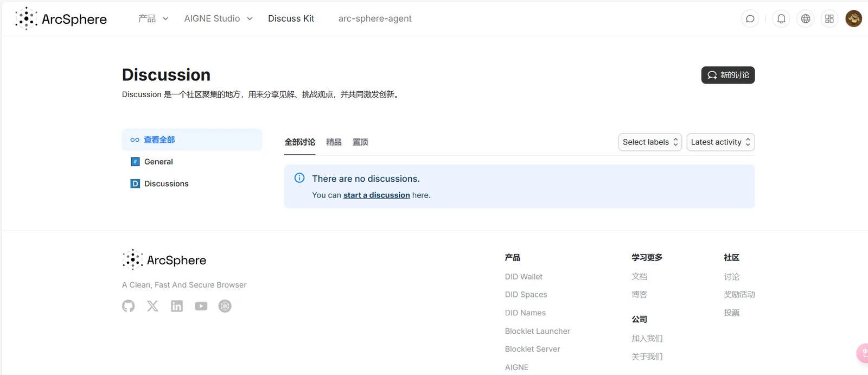Open arc-sphere-agent in navigation
The width and height of the screenshot is (868, 375).
375,18
